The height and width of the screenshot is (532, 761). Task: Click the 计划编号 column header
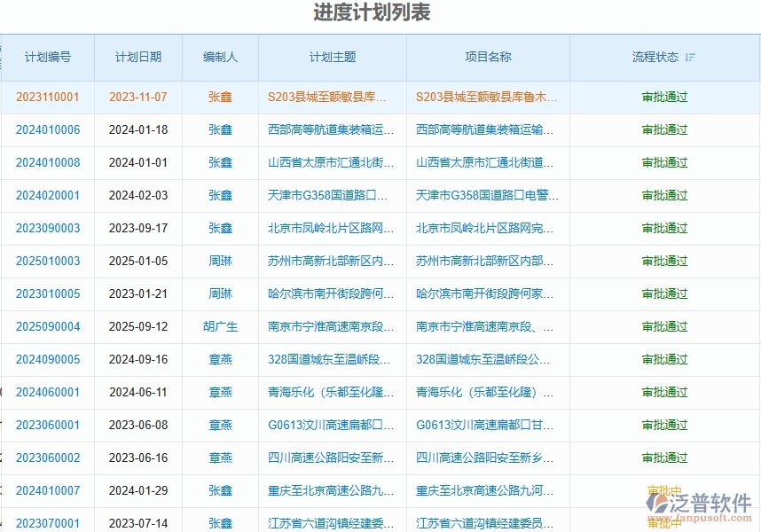(48, 57)
